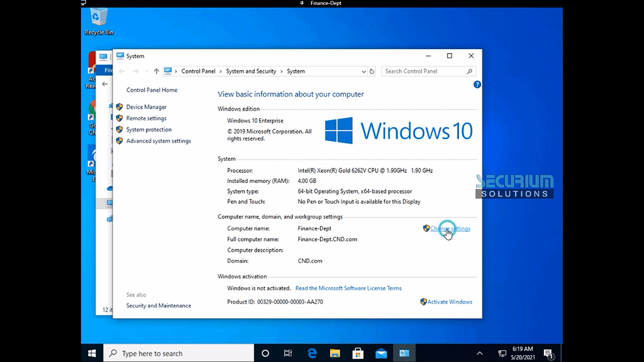The image size is (644, 362).
Task: Open the Recycle Bin desktop icon
Action: pyautogui.click(x=99, y=22)
